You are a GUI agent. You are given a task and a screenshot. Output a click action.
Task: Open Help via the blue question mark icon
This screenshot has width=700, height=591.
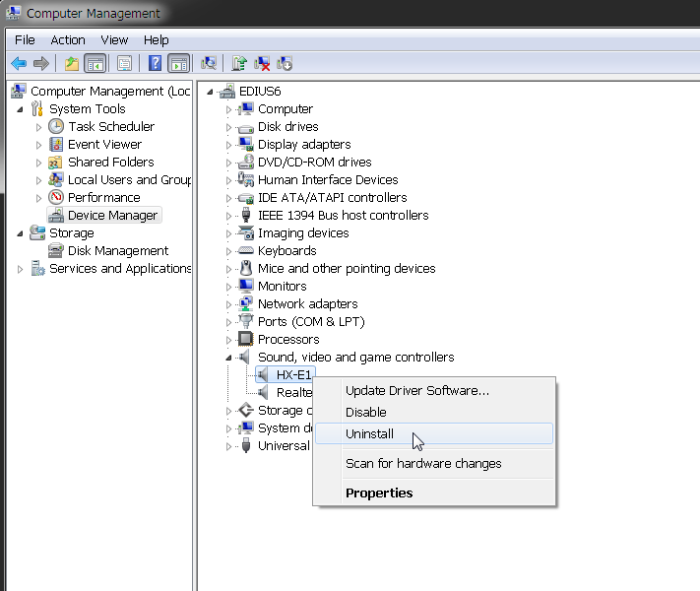[155, 63]
